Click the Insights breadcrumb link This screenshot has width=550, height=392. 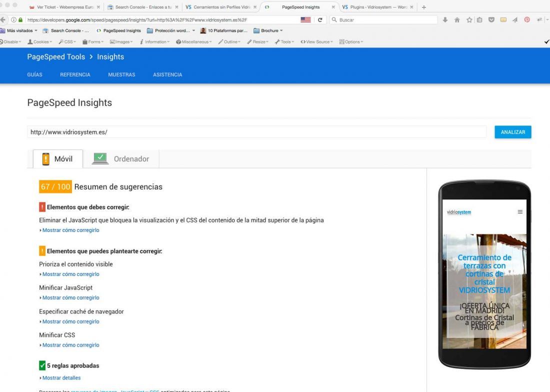[110, 57]
